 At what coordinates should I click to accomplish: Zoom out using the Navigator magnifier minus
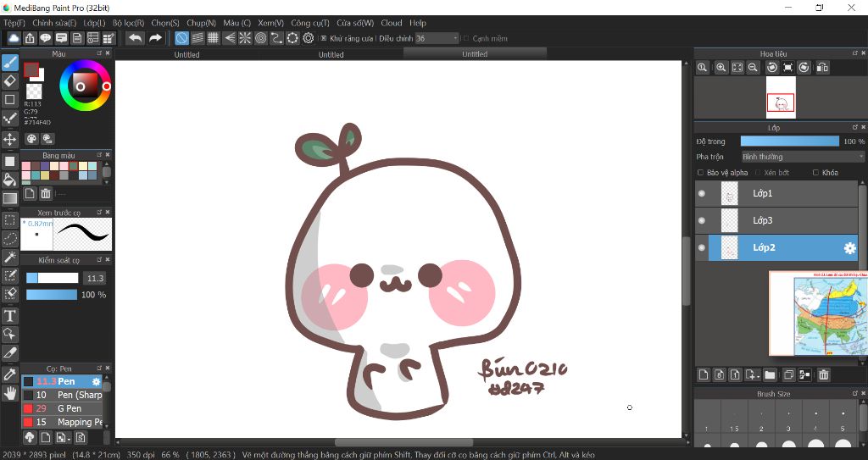[753, 67]
